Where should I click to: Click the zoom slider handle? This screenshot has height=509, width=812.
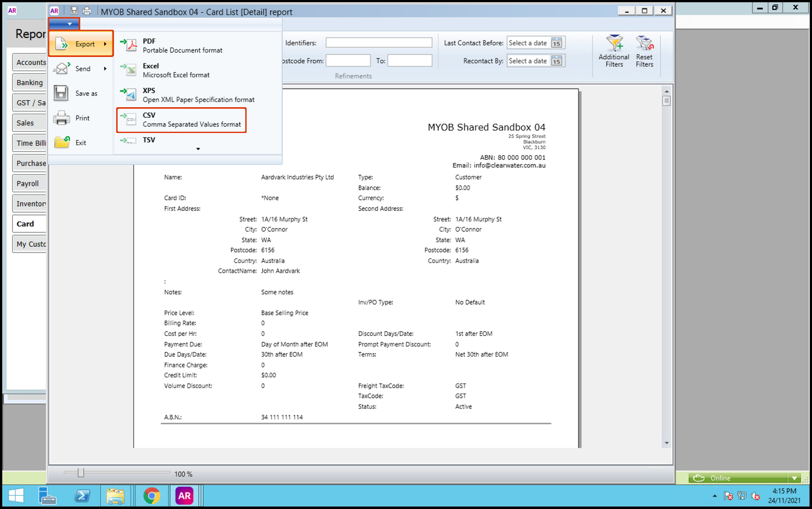tap(81, 473)
